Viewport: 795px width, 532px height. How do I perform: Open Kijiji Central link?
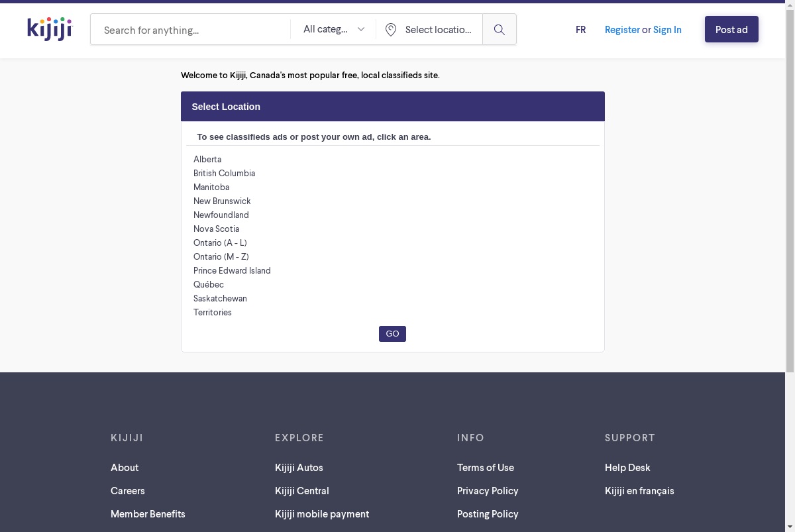[x=302, y=491]
